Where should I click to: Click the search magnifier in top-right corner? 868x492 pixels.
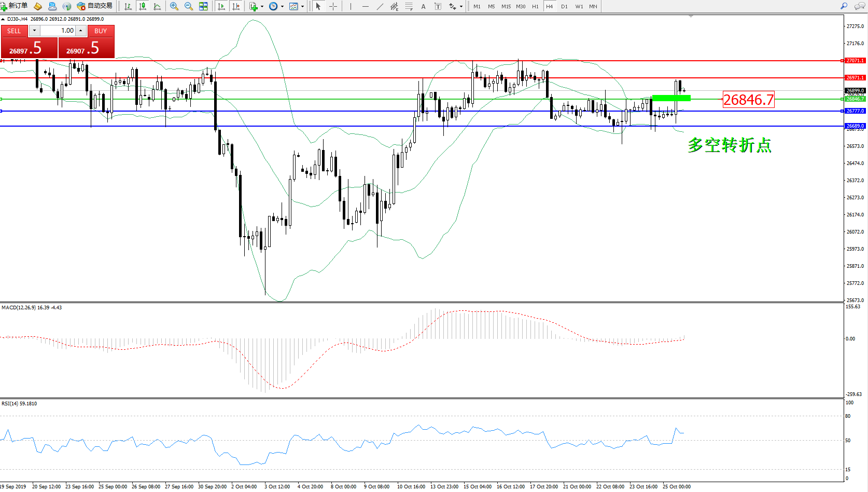pyautogui.click(x=844, y=6)
